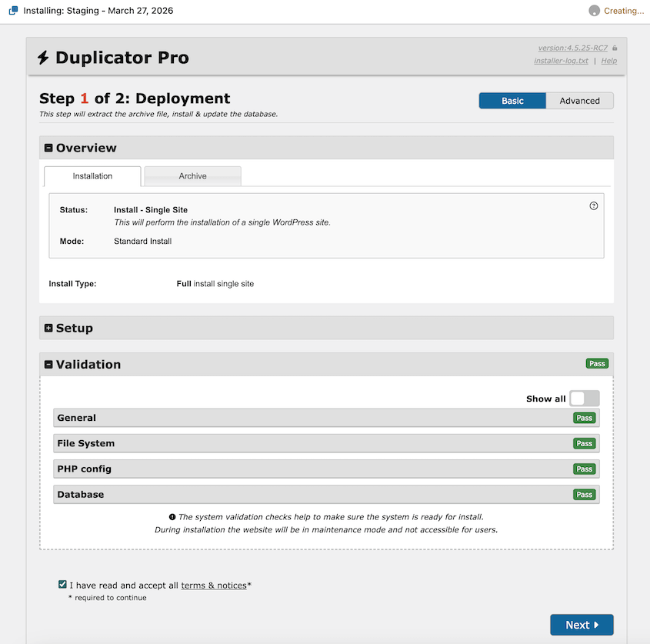Screen dimensions: 650x644
Task: Select the Installation tab
Action: click(92, 176)
